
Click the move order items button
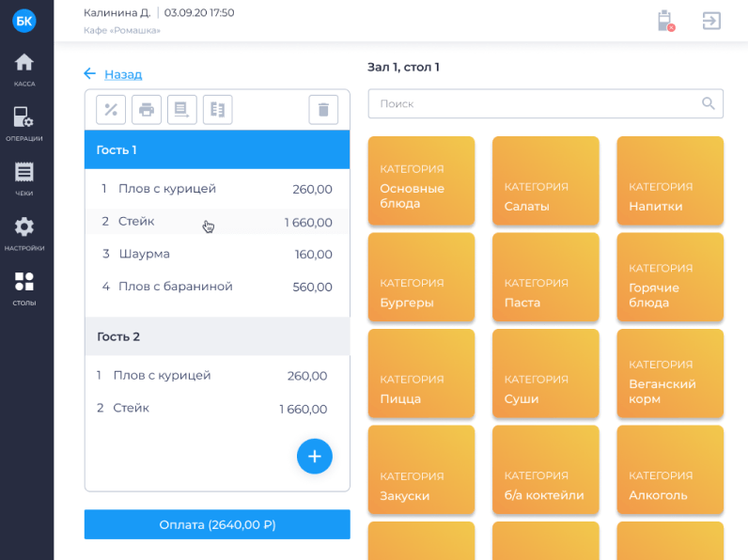coord(181,110)
